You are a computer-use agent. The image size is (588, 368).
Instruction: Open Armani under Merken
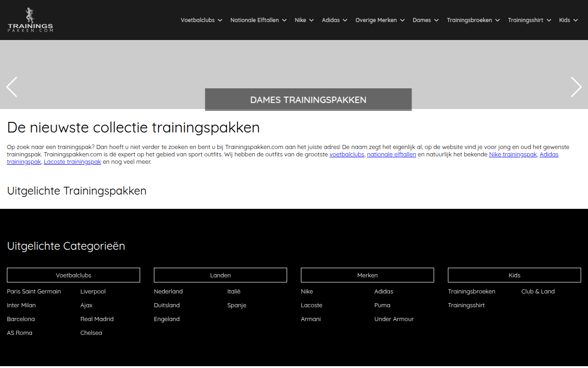pos(311,319)
